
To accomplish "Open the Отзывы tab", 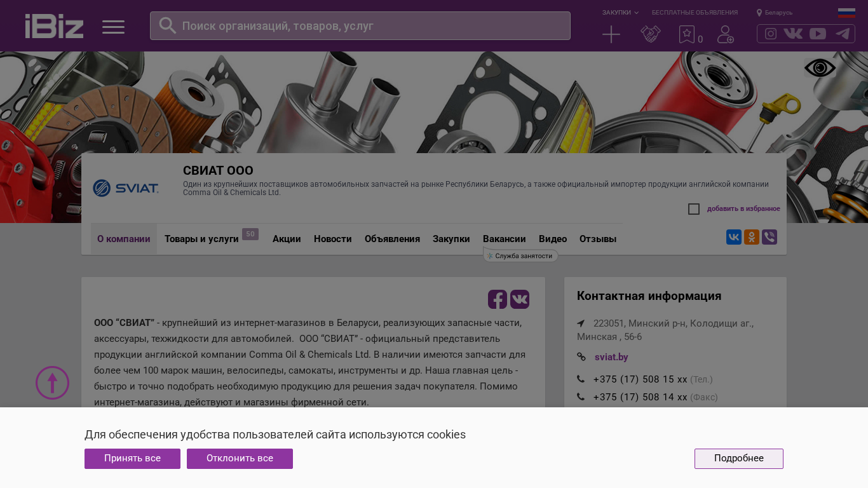I will pyautogui.click(x=598, y=239).
